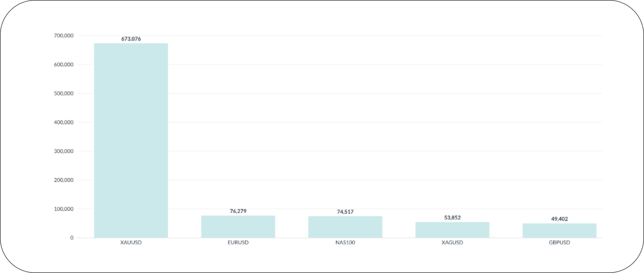Select the 74,517 data label

click(x=345, y=212)
